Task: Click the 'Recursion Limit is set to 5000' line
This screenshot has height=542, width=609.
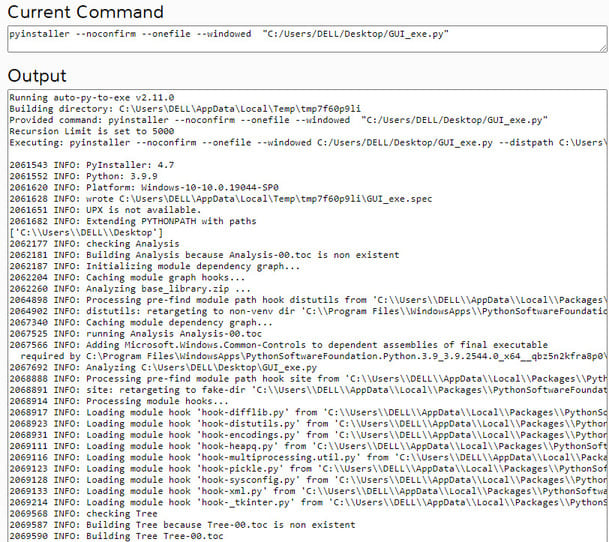Action: pyautogui.click(x=92, y=131)
